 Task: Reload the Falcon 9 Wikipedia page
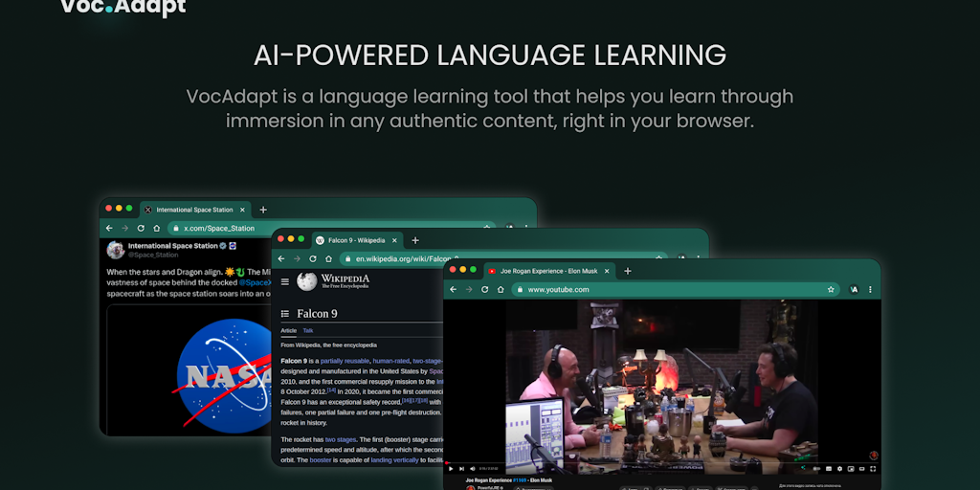(x=313, y=258)
